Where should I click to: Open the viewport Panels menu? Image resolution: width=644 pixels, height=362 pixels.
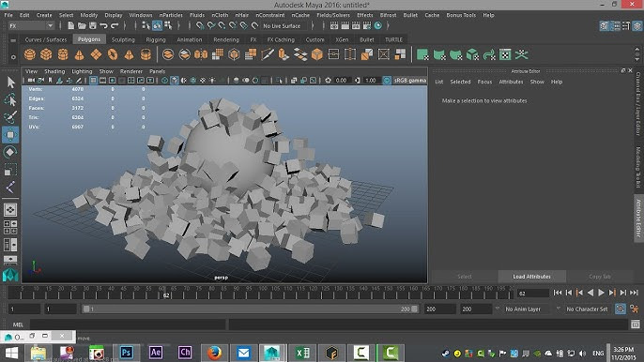pyautogui.click(x=157, y=71)
